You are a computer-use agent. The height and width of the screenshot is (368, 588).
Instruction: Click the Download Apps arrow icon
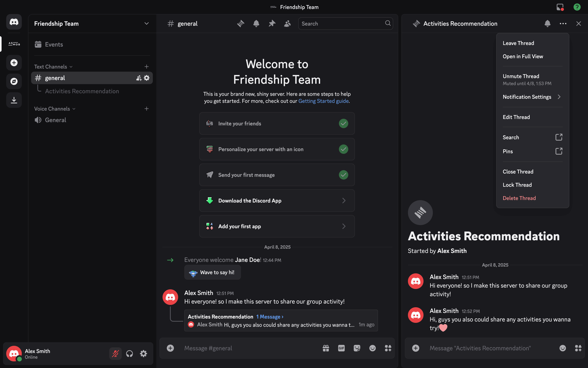pos(14,100)
